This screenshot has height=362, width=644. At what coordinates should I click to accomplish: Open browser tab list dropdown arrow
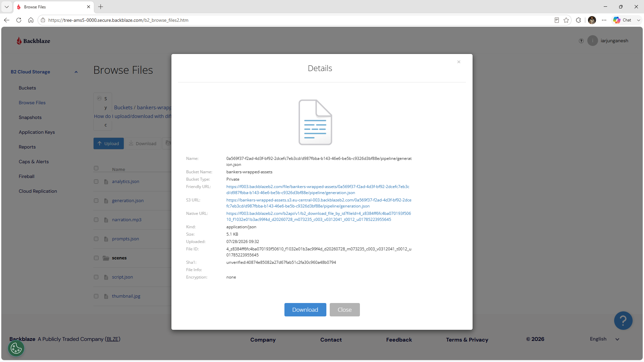[7, 7]
